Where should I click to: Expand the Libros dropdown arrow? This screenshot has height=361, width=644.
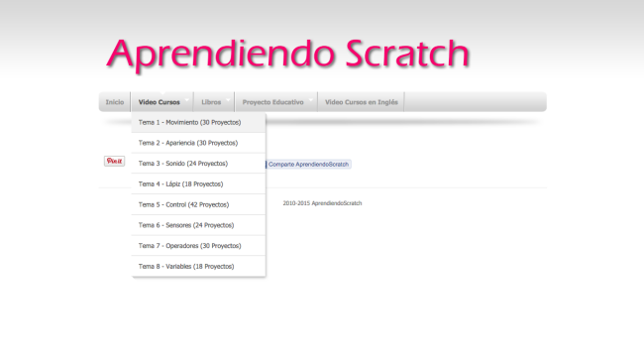[x=228, y=100]
